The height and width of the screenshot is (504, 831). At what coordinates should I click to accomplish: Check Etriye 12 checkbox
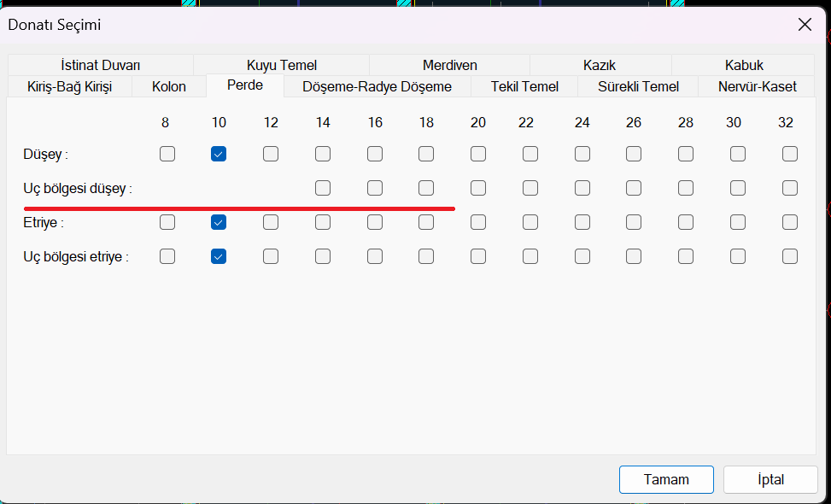271,222
